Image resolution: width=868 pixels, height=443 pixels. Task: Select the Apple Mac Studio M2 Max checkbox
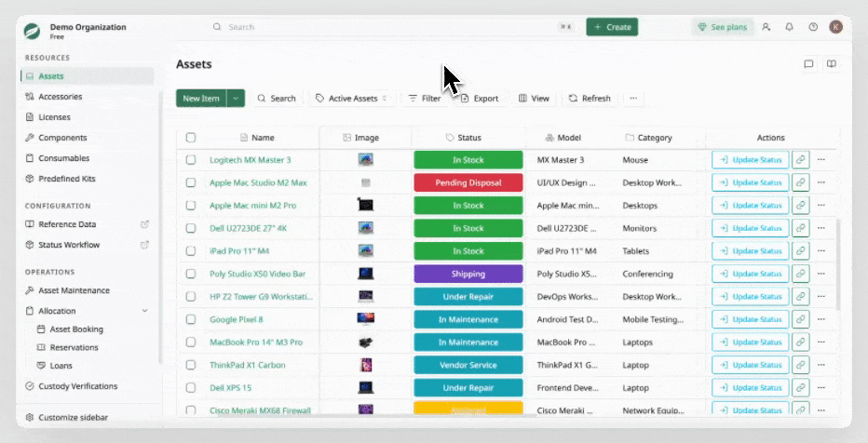tap(190, 182)
